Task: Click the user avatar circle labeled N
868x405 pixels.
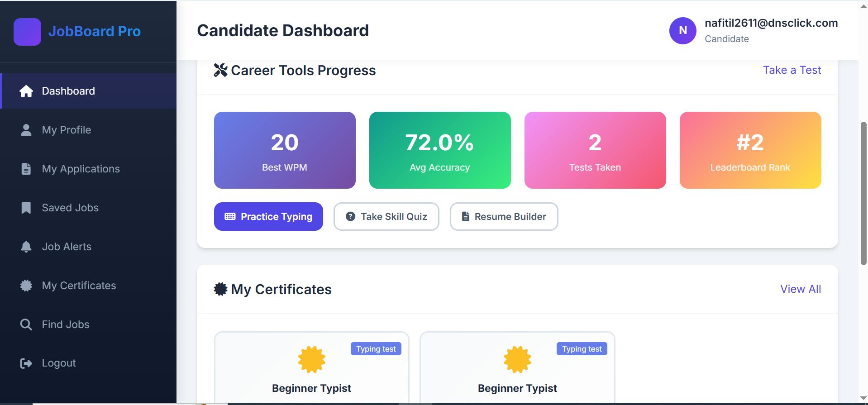Action: pos(682,31)
